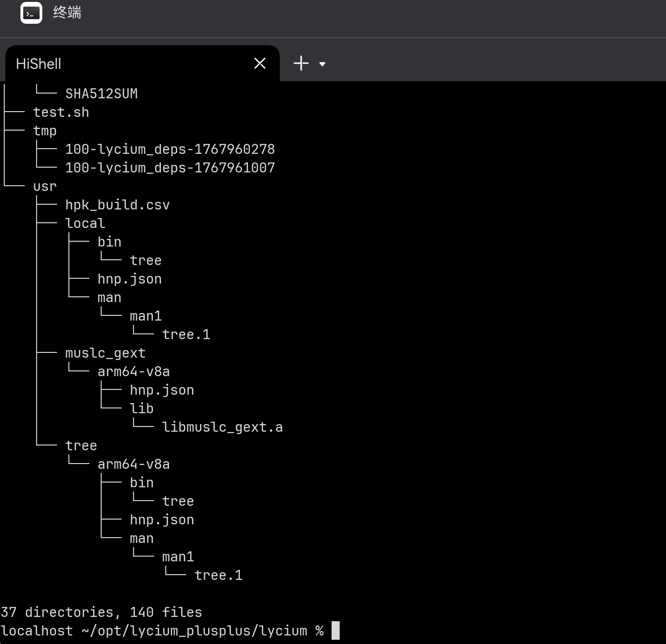Viewport: 666px width, 644px height.
Task: Click the '37 directories, 140 files' summary
Action: (102, 612)
